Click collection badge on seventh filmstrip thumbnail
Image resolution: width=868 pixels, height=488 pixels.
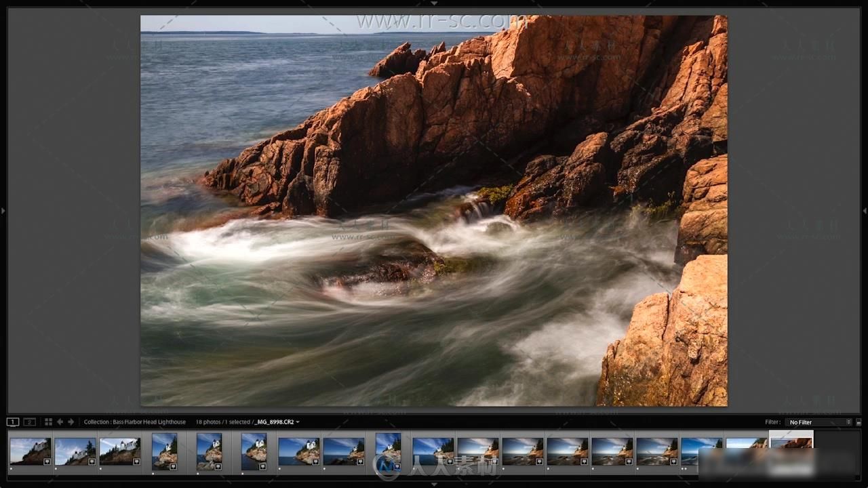click(315, 461)
